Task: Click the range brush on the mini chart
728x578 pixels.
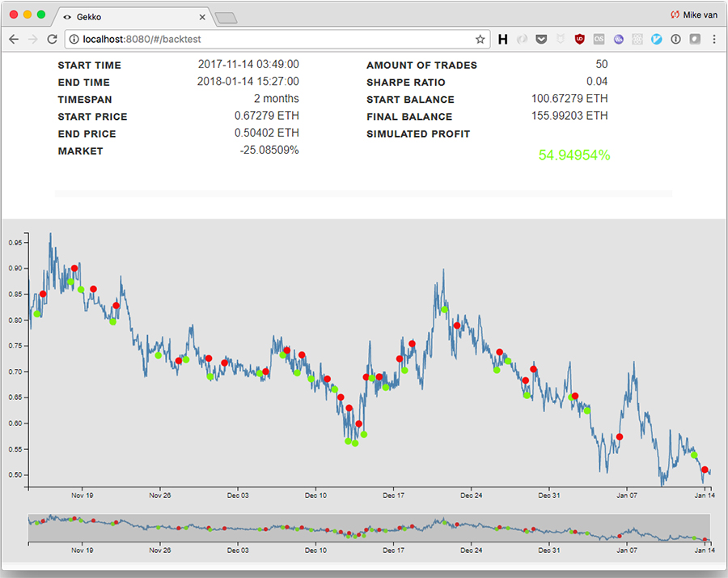Action: tap(369, 528)
